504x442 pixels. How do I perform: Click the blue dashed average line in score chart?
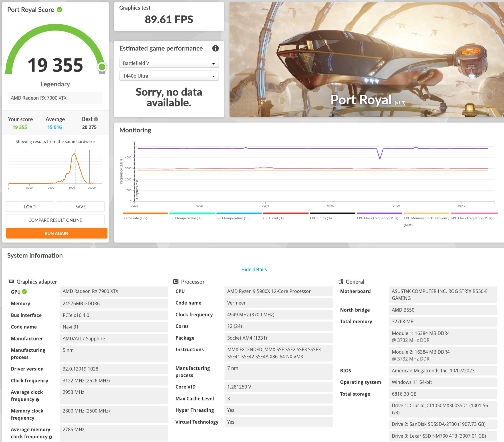pos(75,167)
